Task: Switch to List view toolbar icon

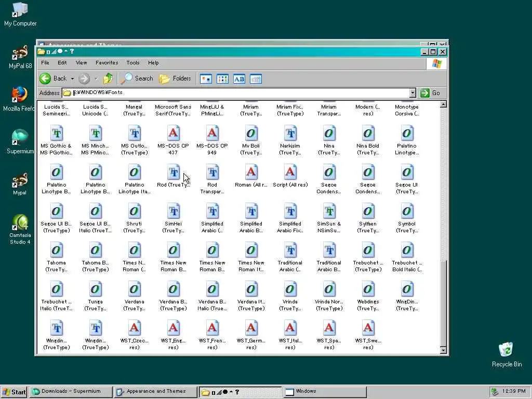Action: pyautogui.click(x=222, y=79)
